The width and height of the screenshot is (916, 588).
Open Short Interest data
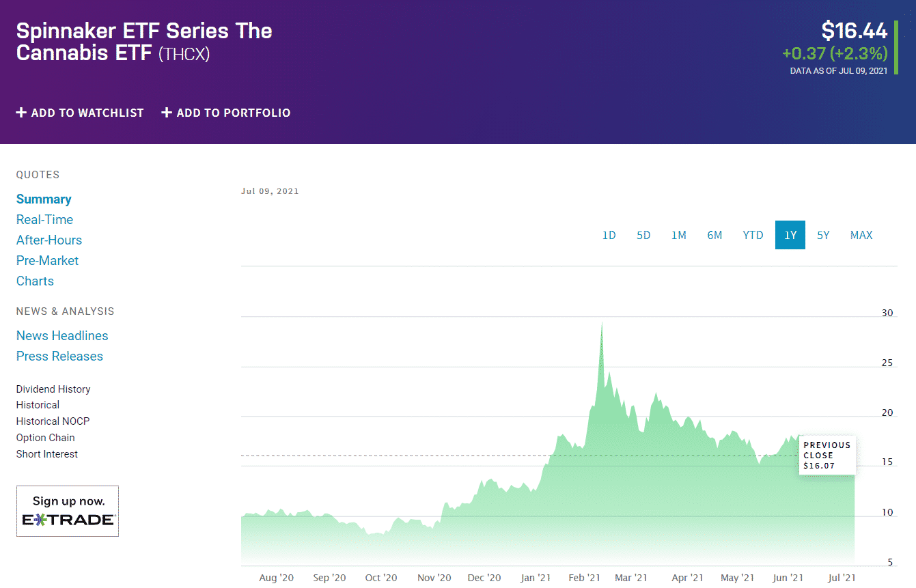[x=47, y=454]
